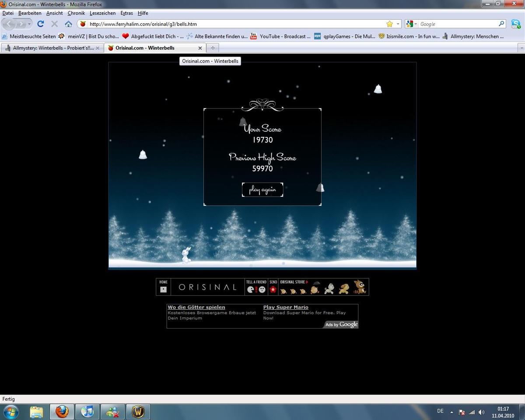Open the Bearbeiten menu

click(x=30, y=13)
